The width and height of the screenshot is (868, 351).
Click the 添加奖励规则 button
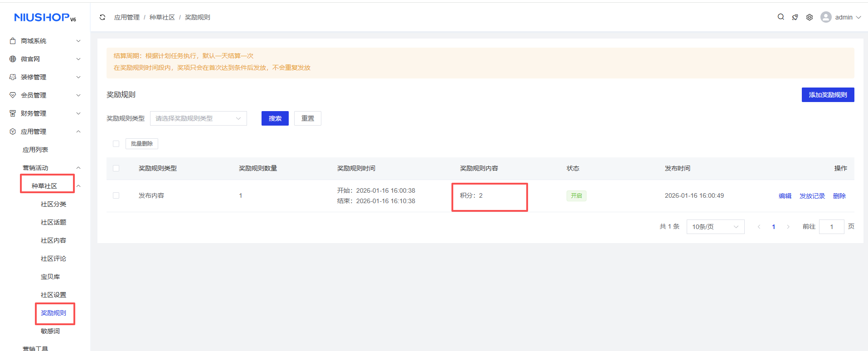(828, 95)
